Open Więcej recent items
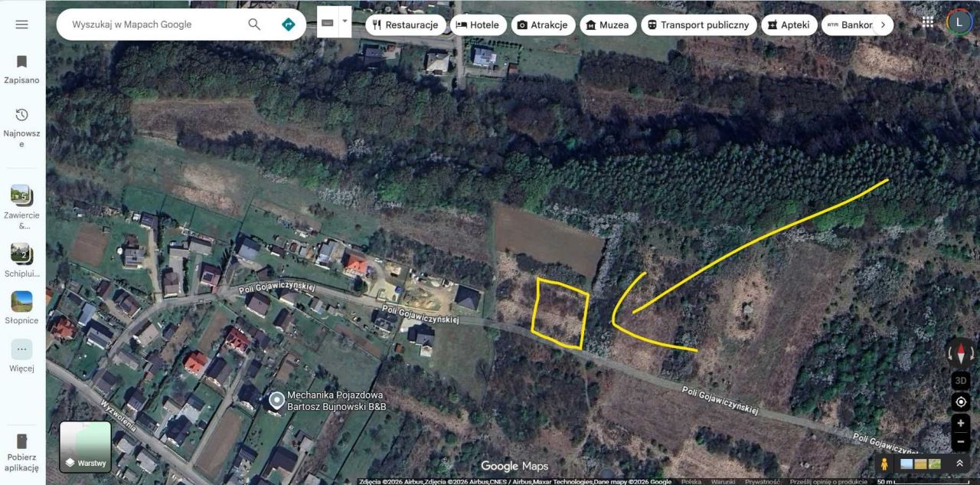Image resolution: width=980 pixels, height=485 pixels. (21, 356)
